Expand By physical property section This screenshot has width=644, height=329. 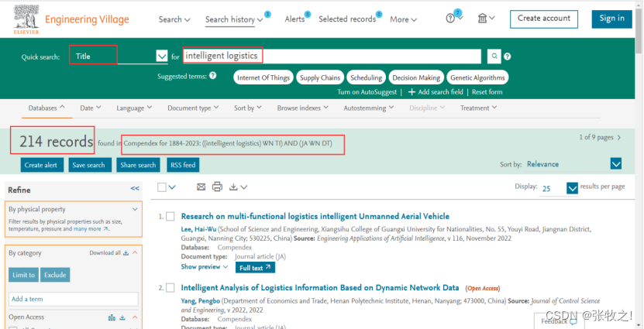click(135, 209)
